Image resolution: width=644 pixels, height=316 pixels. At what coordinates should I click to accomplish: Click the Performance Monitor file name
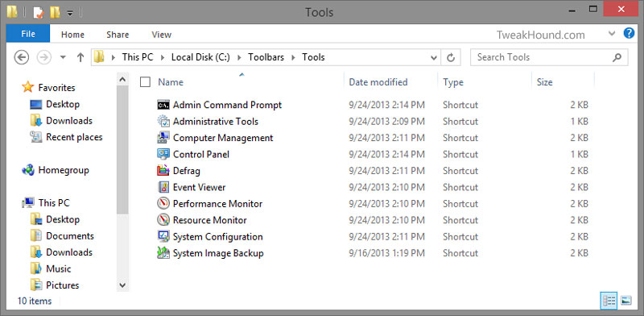point(217,204)
